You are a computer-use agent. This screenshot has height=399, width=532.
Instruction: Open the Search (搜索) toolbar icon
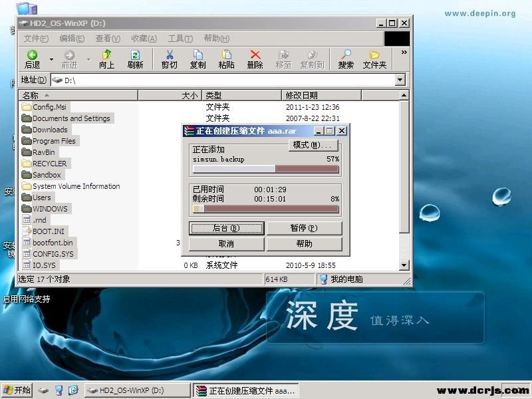click(346, 55)
